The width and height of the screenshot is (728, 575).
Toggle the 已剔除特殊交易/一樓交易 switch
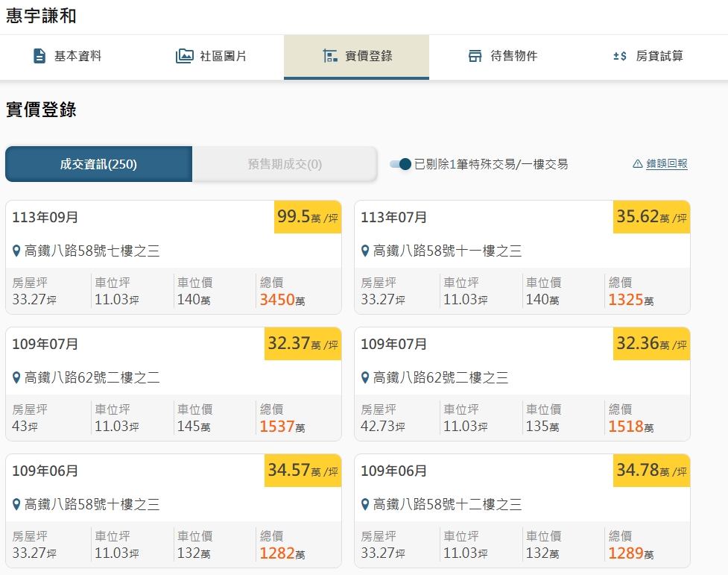[401, 164]
